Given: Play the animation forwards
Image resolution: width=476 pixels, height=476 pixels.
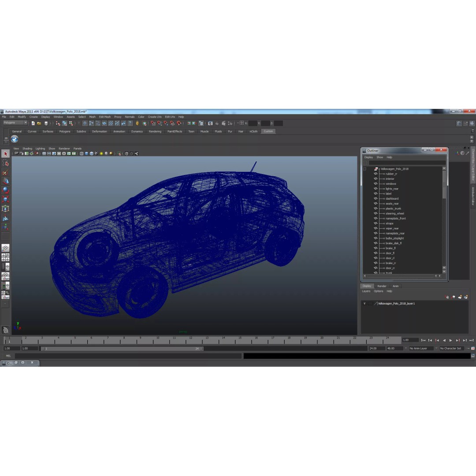Looking at the screenshot, I should click(x=451, y=340).
